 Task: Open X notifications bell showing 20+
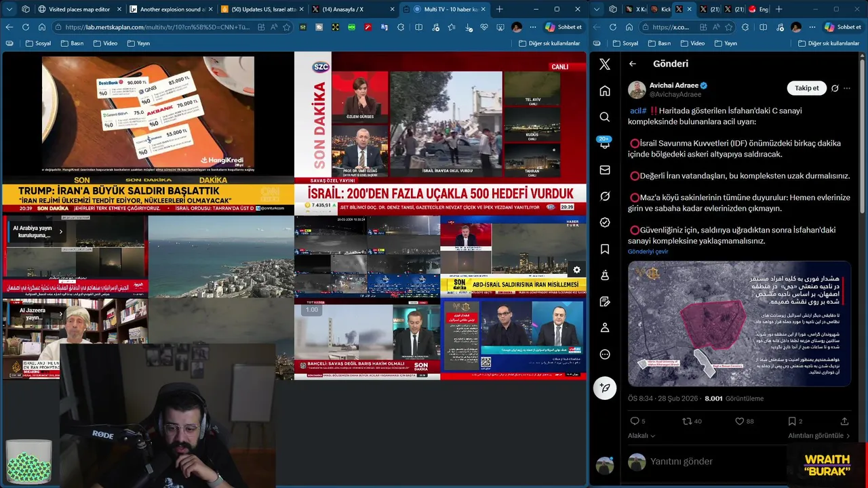(x=605, y=143)
